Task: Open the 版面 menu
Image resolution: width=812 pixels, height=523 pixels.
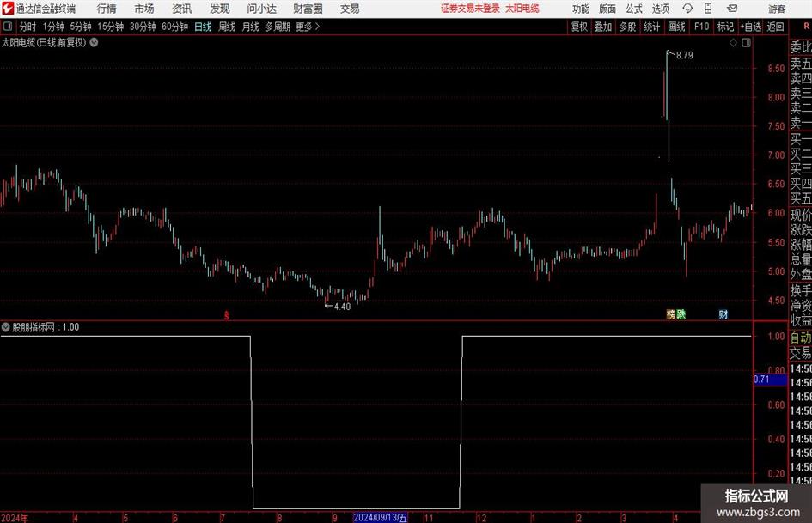Action: tap(607, 9)
